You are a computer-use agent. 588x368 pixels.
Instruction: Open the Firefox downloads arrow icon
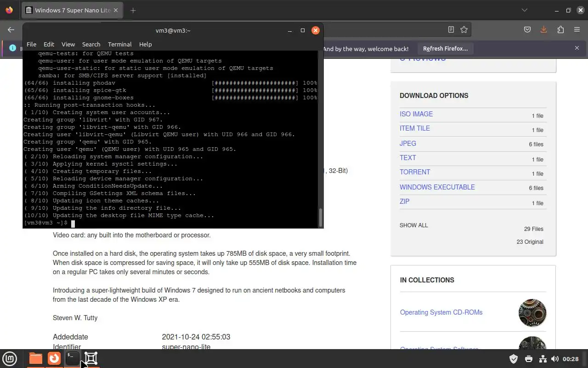click(x=544, y=29)
